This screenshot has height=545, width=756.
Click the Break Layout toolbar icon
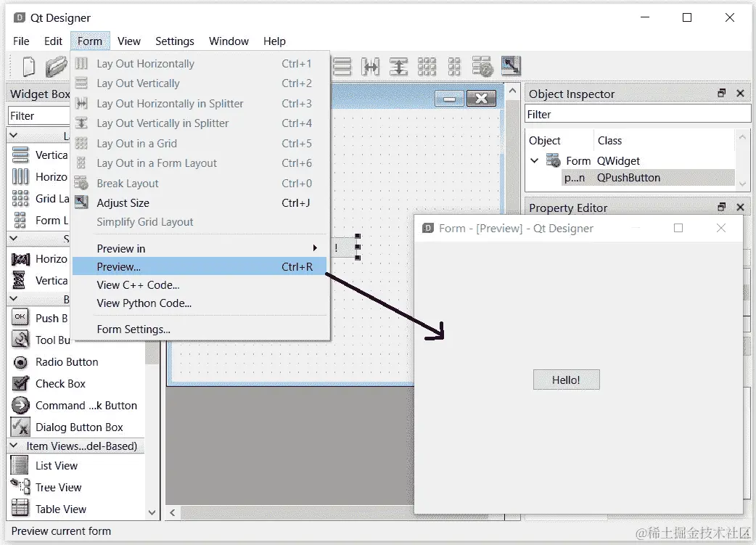482,66
